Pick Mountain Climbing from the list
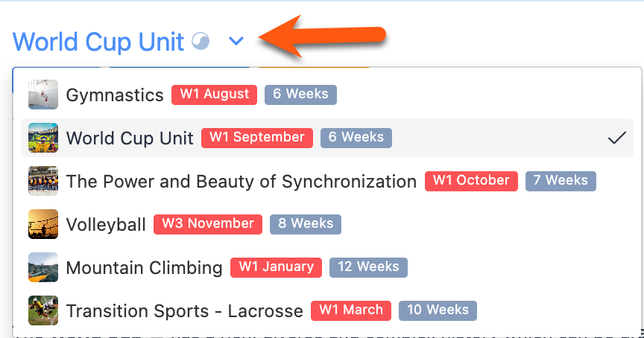 (x=144, y=268)
